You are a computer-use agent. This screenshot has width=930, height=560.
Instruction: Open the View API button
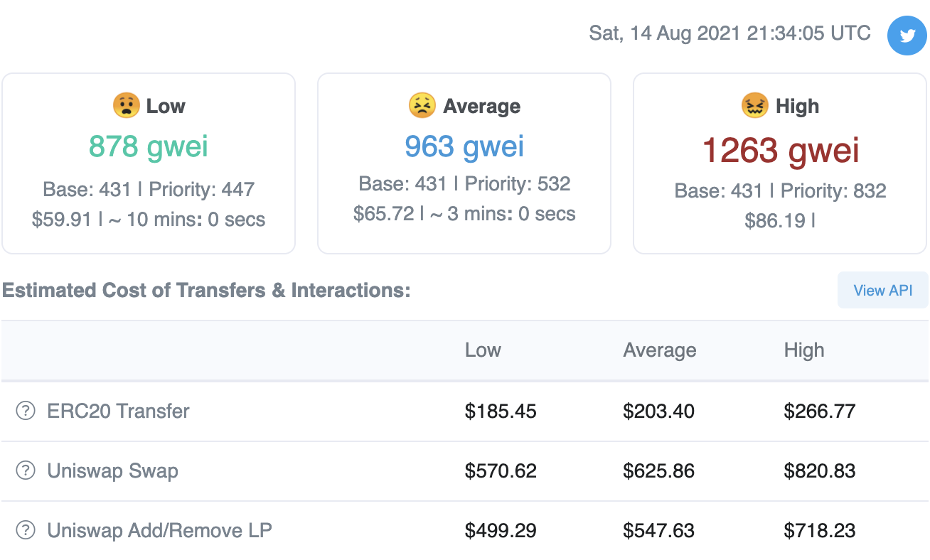click(883, 290)
